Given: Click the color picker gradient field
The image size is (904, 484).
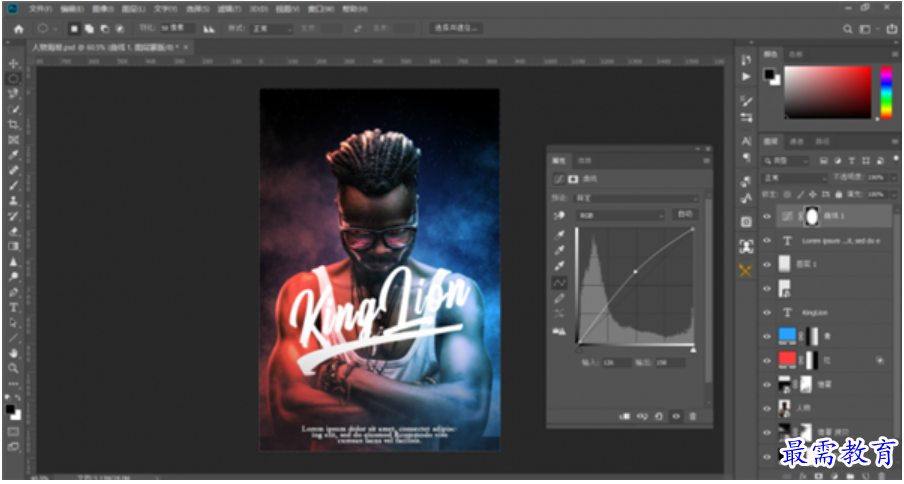Looking at the screenshot, I should point(827,92).
